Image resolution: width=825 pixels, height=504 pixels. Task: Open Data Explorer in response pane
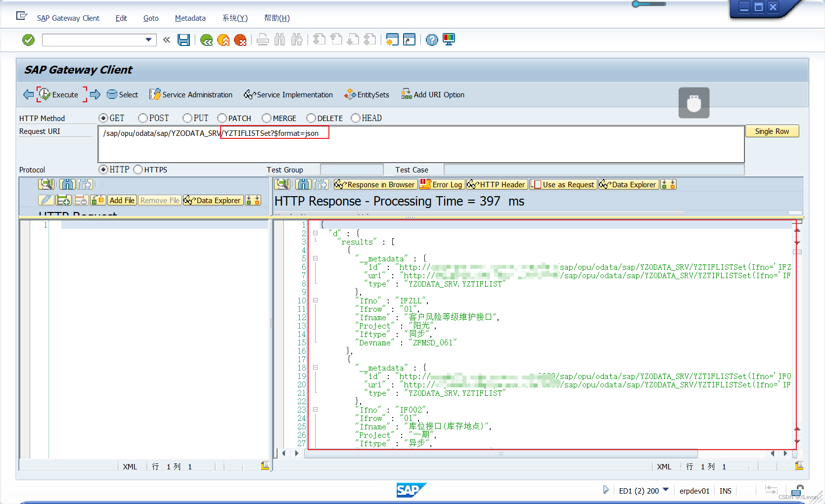coord(629,184)
